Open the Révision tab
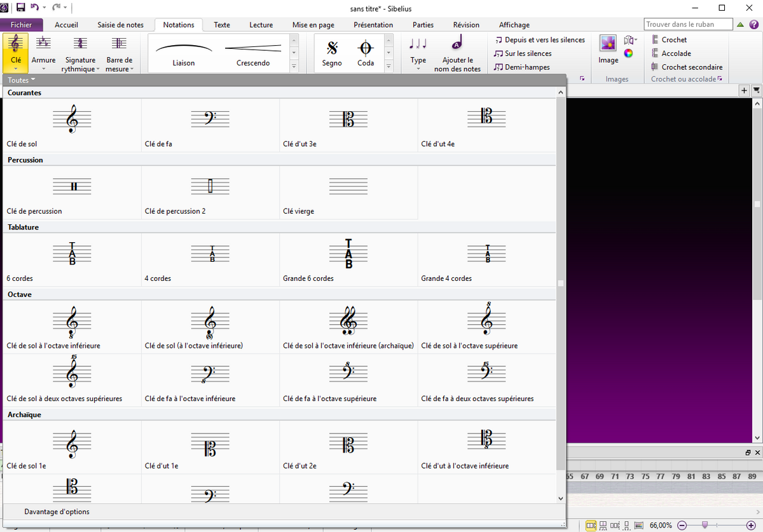This screenshot has width=763, height=532. pyautogui.click(x=466, y=25)
